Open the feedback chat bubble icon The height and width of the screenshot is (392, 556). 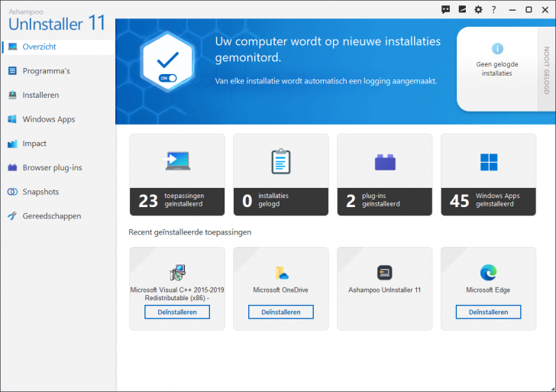446,10
